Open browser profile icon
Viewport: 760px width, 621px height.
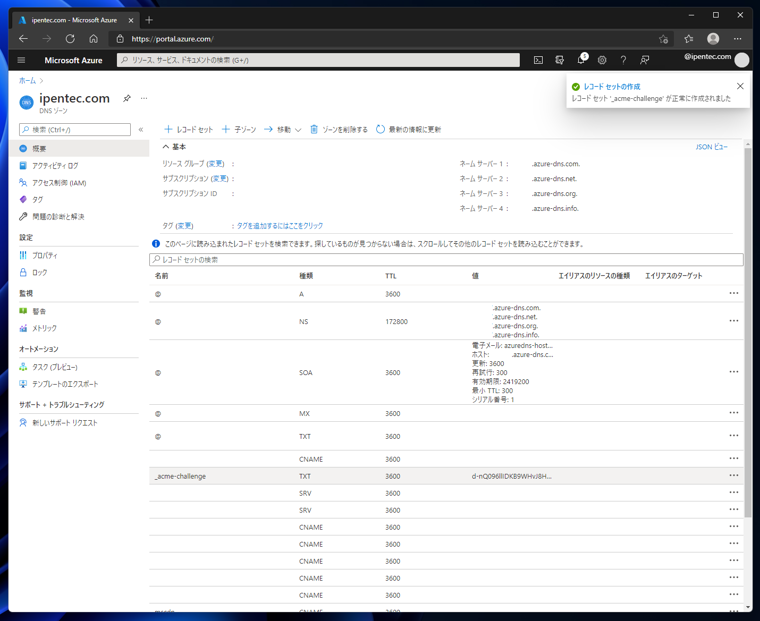[x=713, y=39]
